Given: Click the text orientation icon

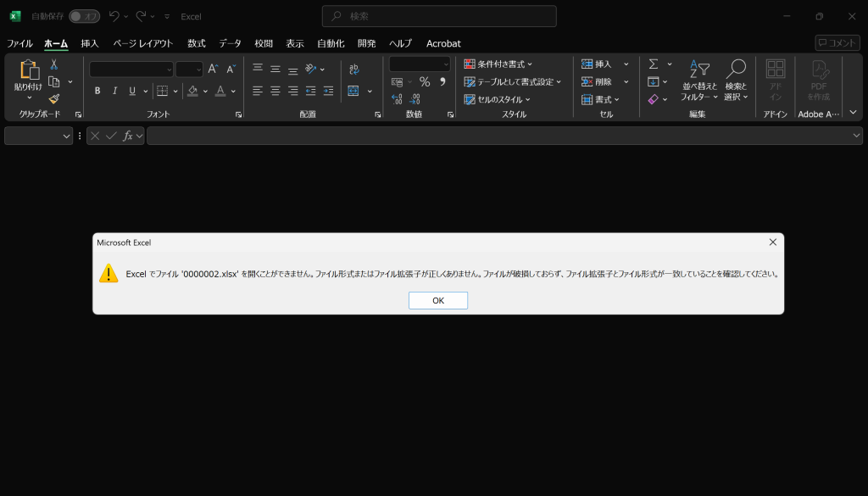Looking at the screenshot, I should (310, 69).
